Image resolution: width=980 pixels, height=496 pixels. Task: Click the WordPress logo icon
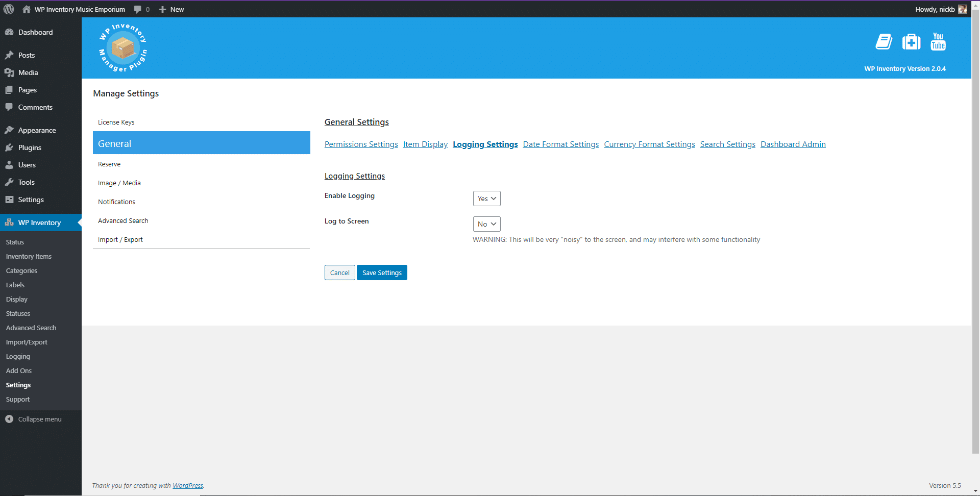click(x=9, y=9)
